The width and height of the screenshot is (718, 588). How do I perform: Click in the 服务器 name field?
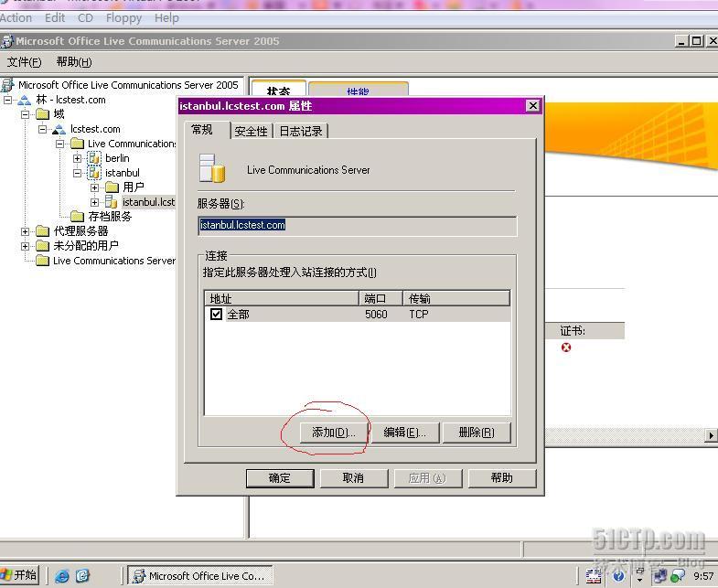tap(357, 225)
